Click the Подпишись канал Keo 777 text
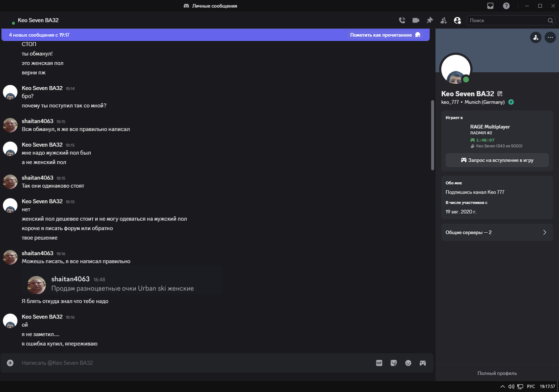This screenshot has height=392, width=559. pos(475,192)
